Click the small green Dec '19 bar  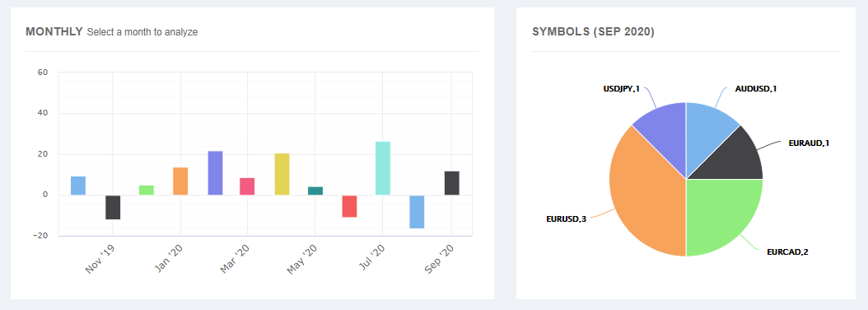pos(146,190)
